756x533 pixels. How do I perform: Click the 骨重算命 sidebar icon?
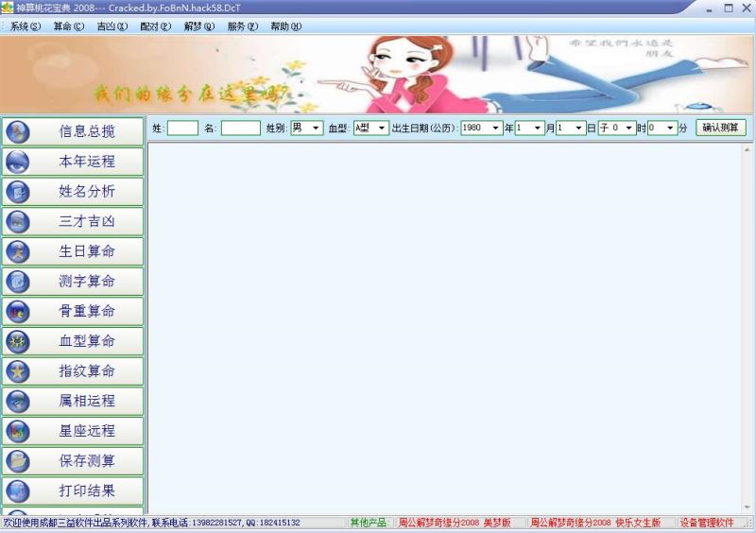[x=18, y=311]
